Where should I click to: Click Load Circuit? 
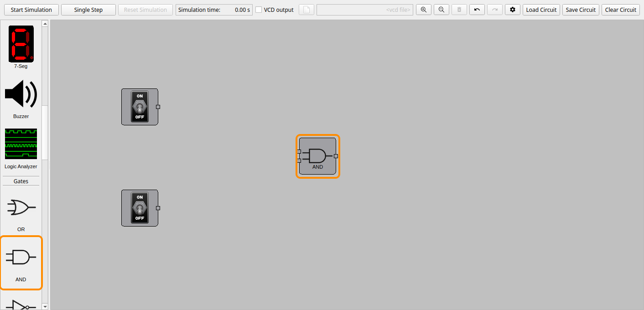point(541,10)
